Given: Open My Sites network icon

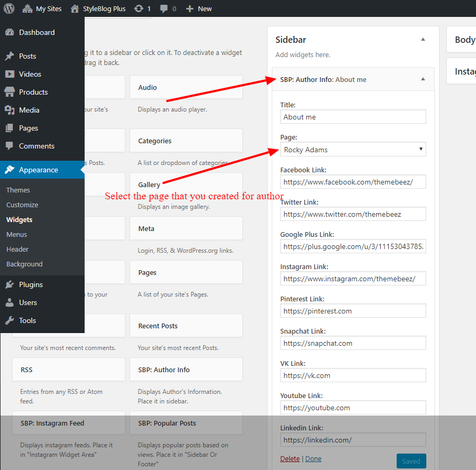Looking at the screenshot, I should (28, 9).
